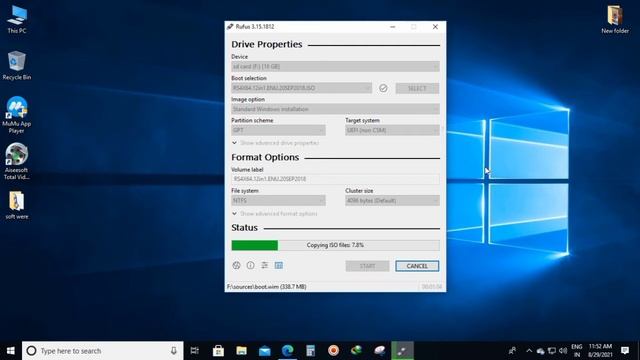The image size is (640, 360).
Task: Expand Show advanced drive properties
Action: click(276, 143)
